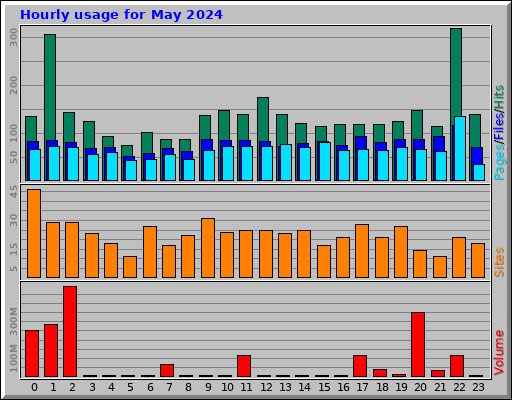Click the hour label "6" on the x-axis
The height and width of the screenshot is (400, 512).
(x=150, y=387)
